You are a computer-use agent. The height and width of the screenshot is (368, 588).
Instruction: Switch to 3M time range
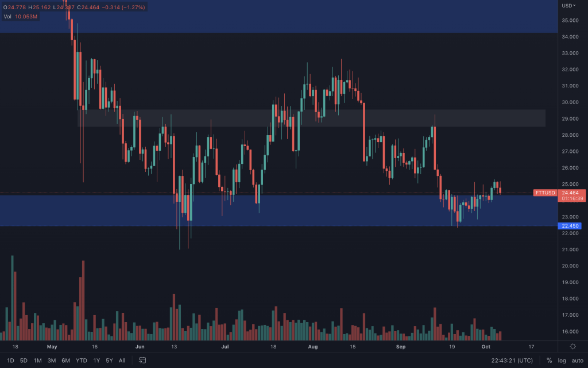click(52, 361)
